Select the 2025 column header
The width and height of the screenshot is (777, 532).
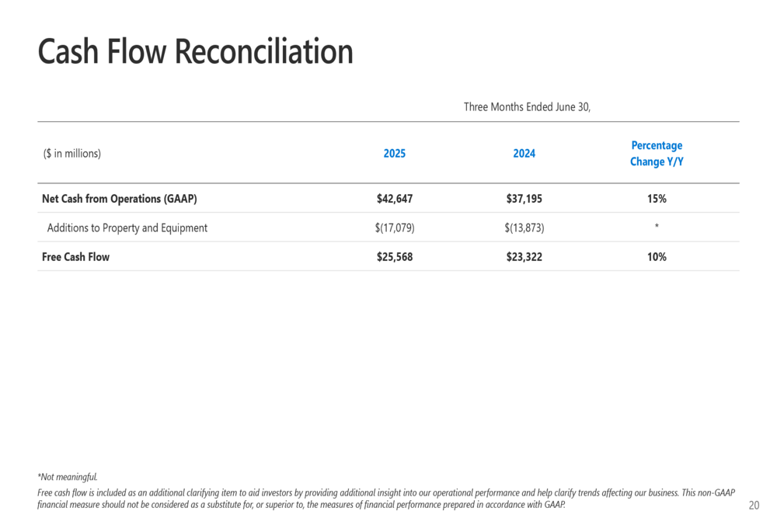point(395,154)
